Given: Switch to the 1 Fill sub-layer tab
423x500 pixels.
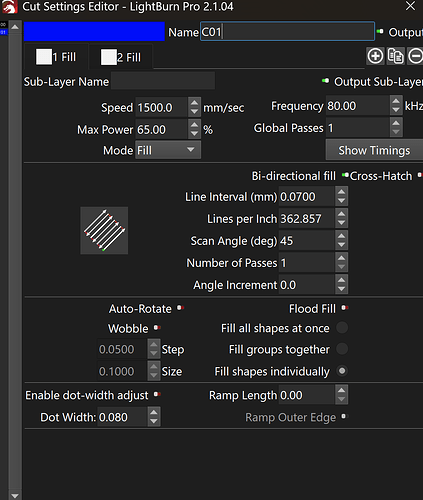Looking at the screenshot, I should tap(56, 57).
